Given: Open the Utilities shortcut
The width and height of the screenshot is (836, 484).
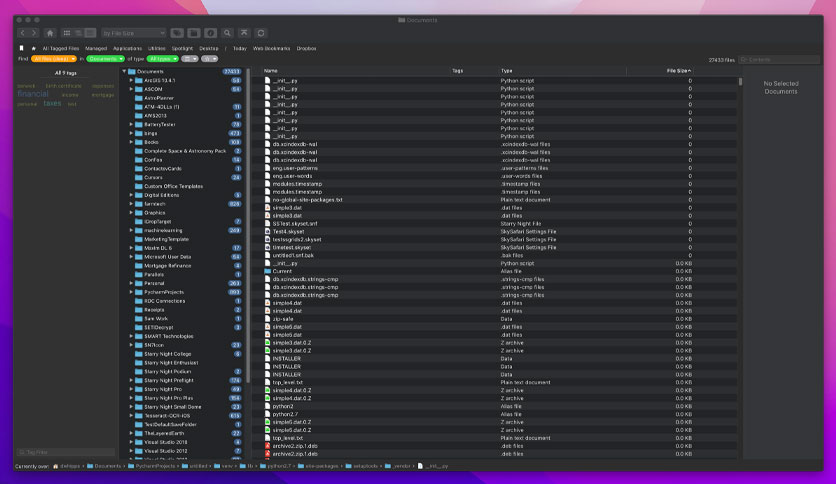Looking at the screenshot, I should coord(157,49).
